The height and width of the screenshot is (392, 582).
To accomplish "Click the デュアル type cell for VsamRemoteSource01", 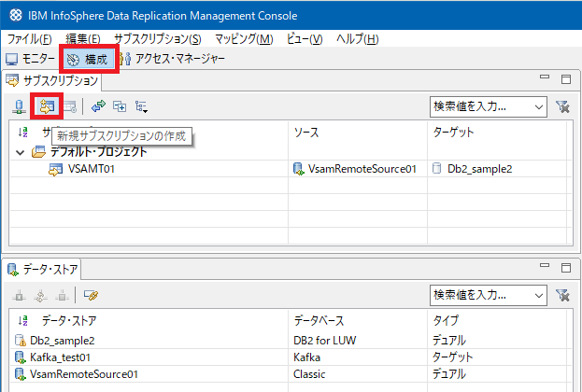I will tap(449, 374).
